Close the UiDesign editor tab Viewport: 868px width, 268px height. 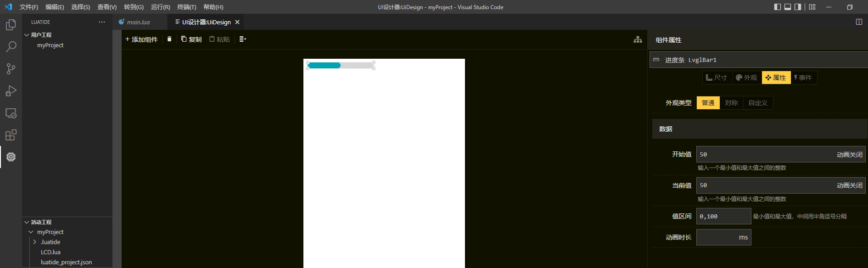[237, 22]
